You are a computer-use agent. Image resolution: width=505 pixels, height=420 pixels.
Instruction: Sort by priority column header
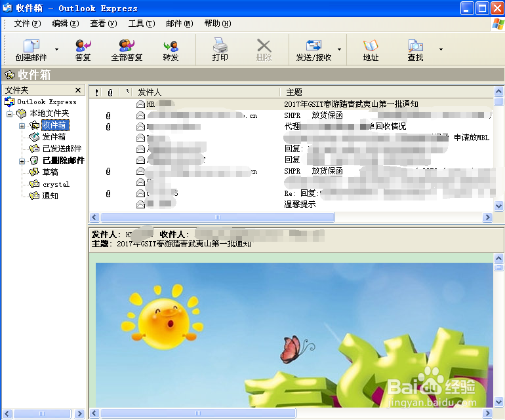tap(96, 92)
